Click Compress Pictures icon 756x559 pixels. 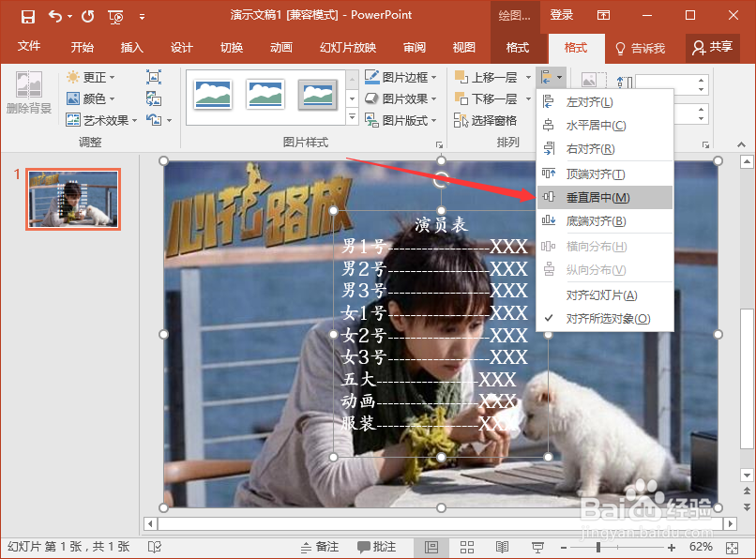(154, 77)
